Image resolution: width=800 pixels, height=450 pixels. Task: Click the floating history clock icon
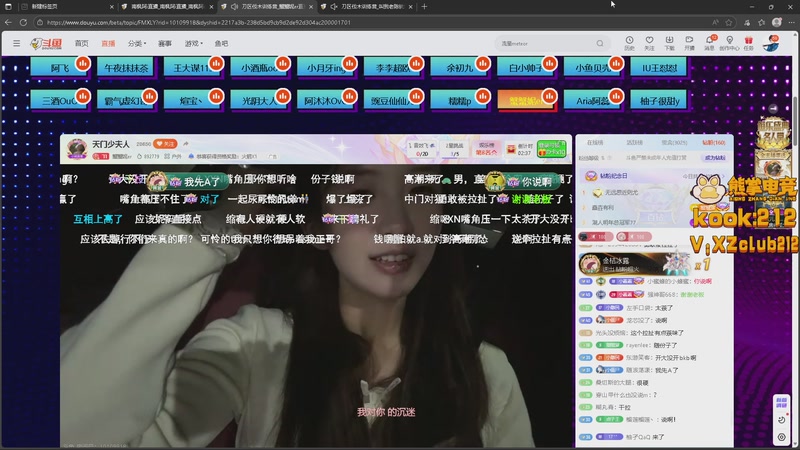781,420
